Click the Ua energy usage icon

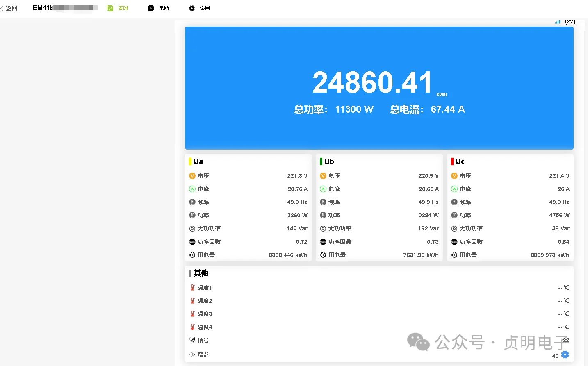click(192, 255)
